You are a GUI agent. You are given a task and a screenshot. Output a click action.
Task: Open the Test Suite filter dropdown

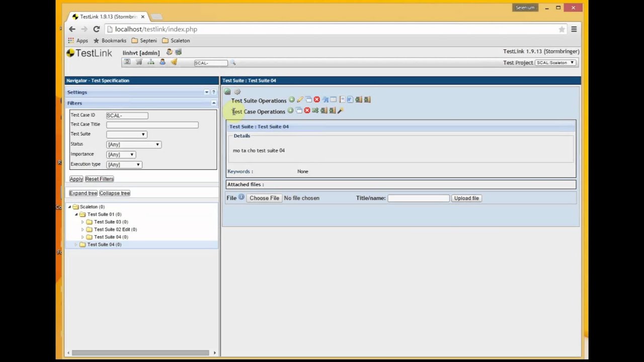tap(126, 134)
